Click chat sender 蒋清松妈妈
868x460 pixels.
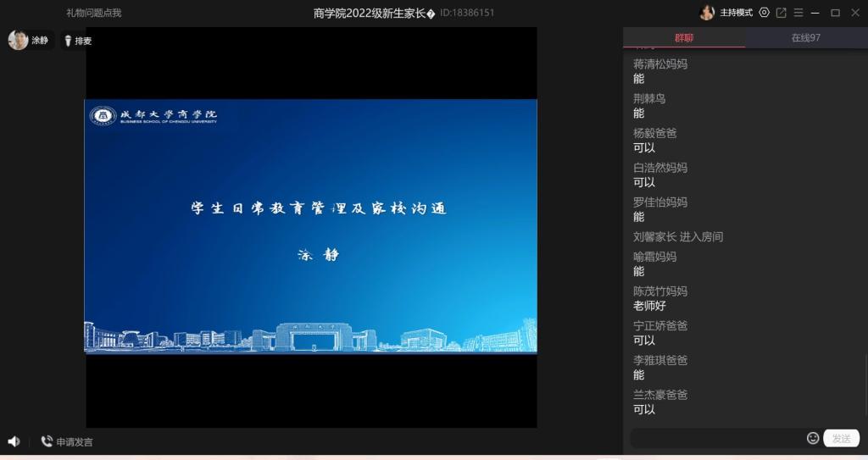coord(660,64)
